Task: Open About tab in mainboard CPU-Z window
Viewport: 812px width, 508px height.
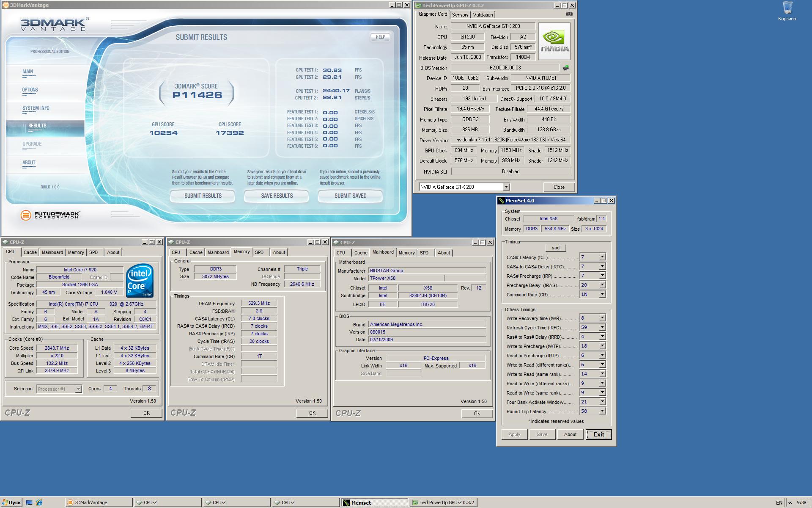Action: point(444,253)
